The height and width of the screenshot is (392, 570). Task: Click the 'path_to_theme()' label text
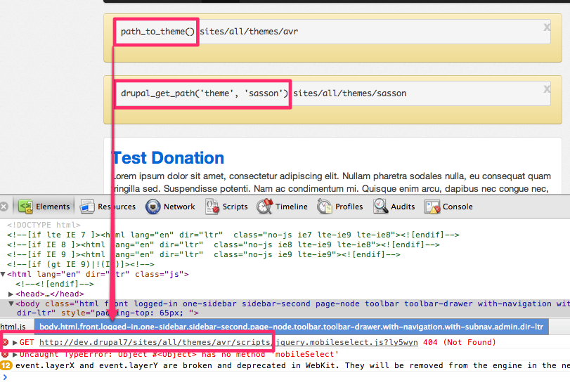pyautogui.click(x=157, y=31)
